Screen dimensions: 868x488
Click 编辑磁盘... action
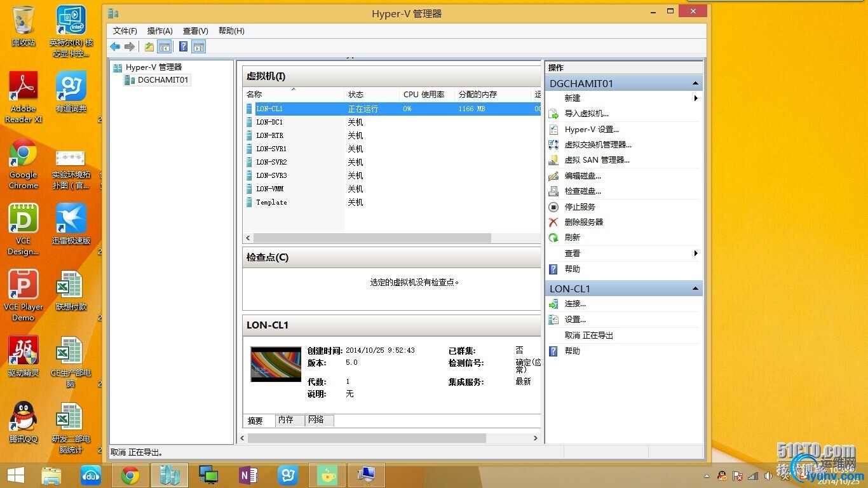583,175
